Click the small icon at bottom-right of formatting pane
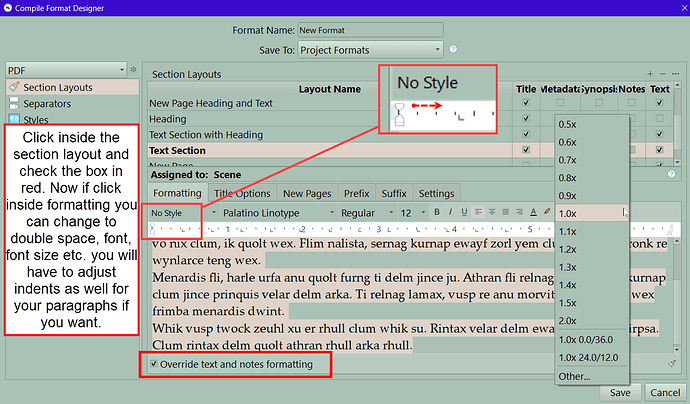Viewport: 690px width, 404px height. point(672,364)
